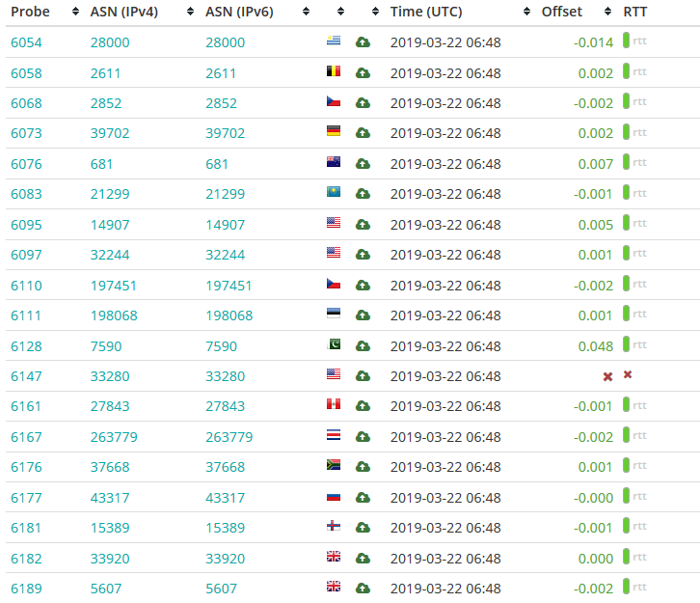Sort by Offset column arrows
Viewport: 700px width, 603px height.
(607, 12)
